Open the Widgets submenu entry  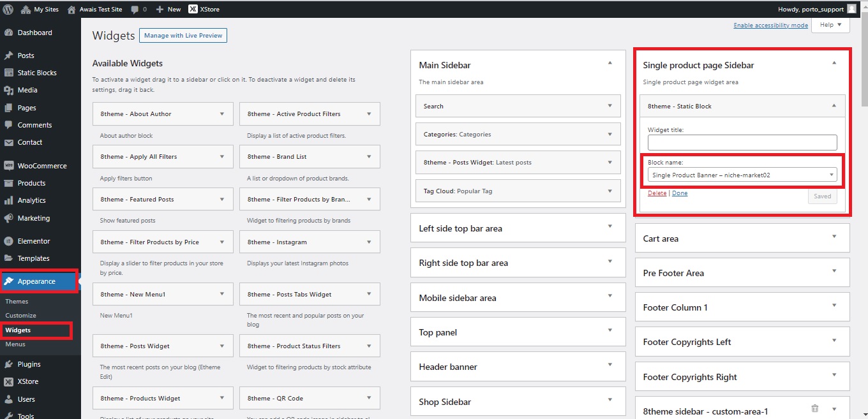18,330
